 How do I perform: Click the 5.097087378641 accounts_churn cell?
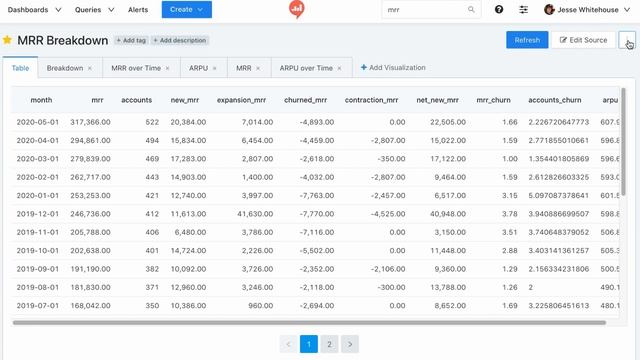coord(558,196)
